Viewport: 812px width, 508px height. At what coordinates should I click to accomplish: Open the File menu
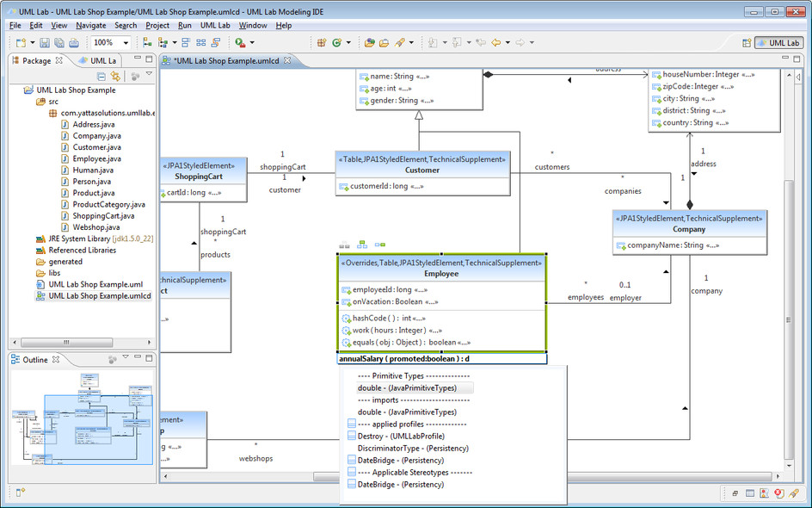(15, 26)
